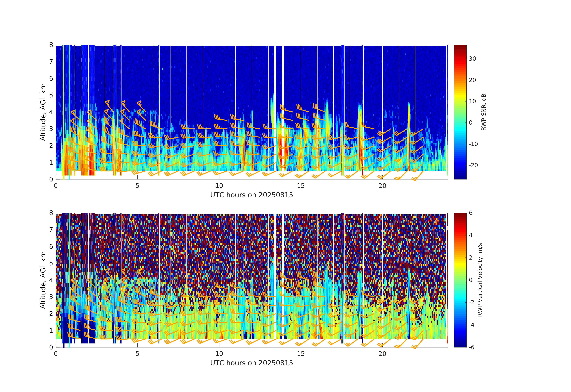571x392 pixels.
Task: Click the bottom plot's 'UTC hours on 20250815' label
Action: coord(251,363)
